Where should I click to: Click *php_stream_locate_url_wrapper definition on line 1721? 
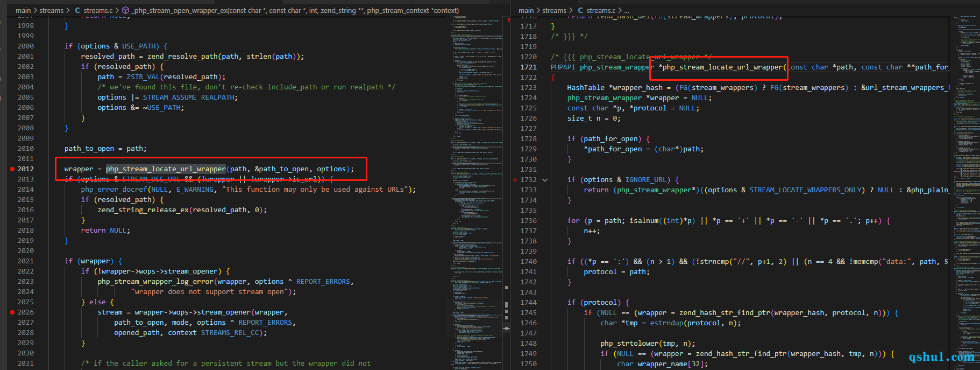(x=720, y=67)
